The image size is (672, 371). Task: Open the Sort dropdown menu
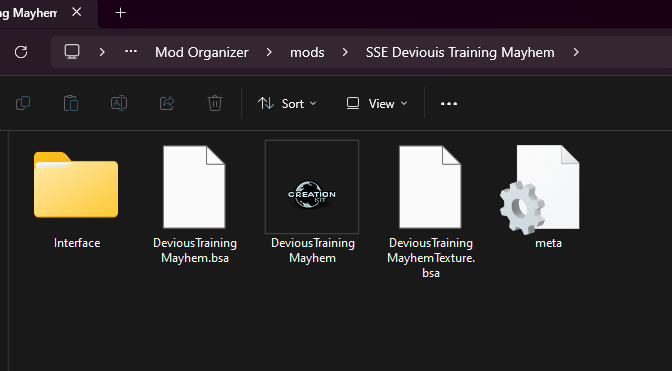287,104
